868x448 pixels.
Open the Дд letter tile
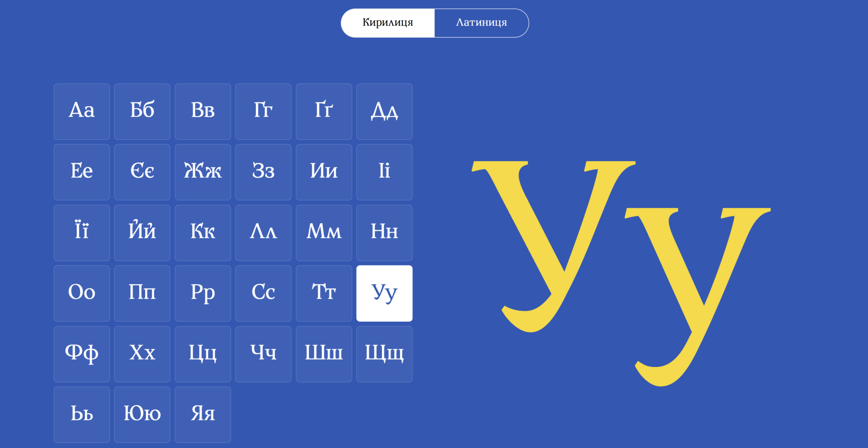point(385,111)
